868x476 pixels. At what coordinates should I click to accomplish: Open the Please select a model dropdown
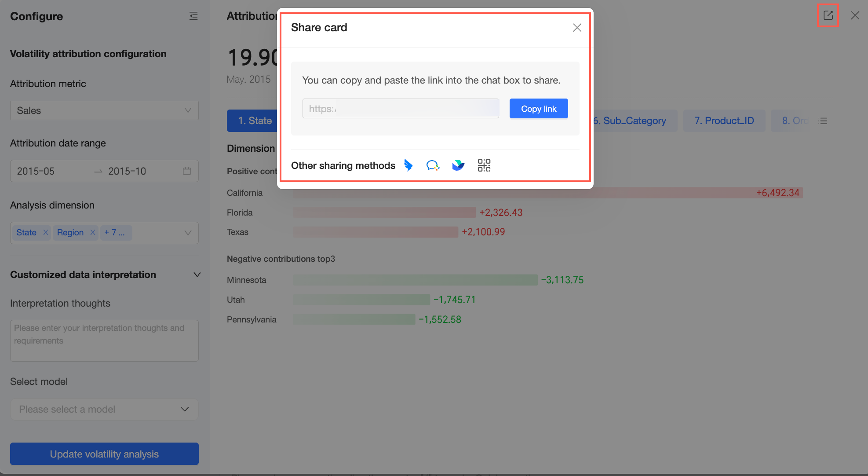104,409
